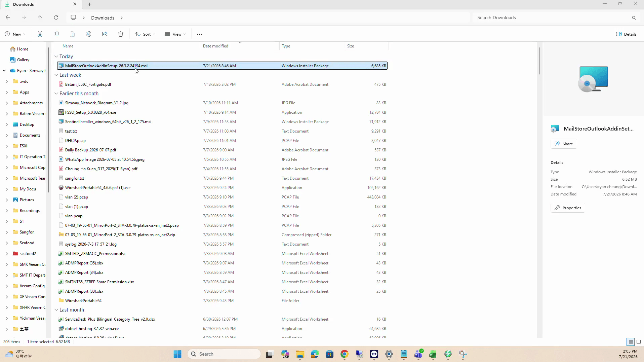This screenshot has height=362, width=644.
Task: Switch to large thumbnails view icon in status bar
Action: [639, 342]
